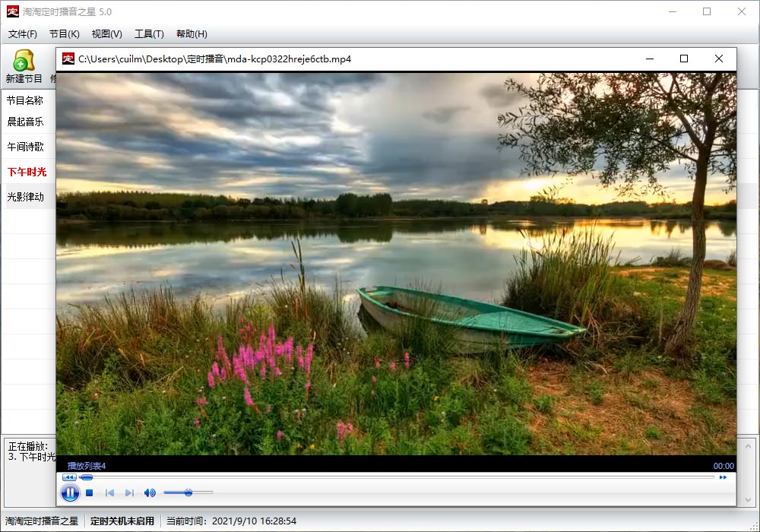Image resolution: width=760 pixels, height=532 pixels.
Task: Skip to next track in player
Action: pyautogui.click(x=129, y=492)
